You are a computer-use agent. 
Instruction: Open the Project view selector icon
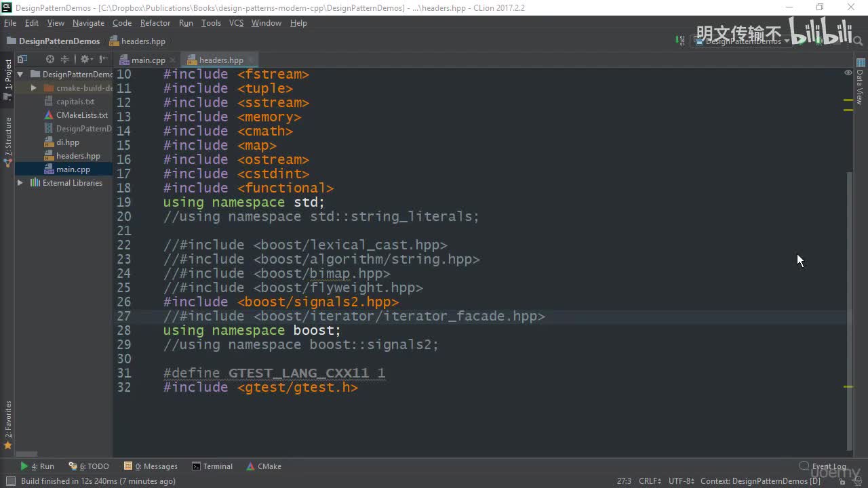22,60
